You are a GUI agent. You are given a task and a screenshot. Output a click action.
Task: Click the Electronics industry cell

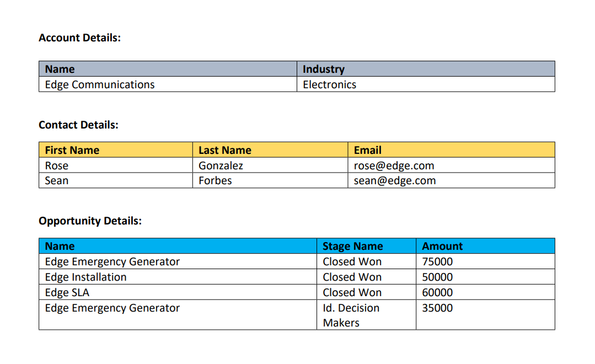coord(426,84)
